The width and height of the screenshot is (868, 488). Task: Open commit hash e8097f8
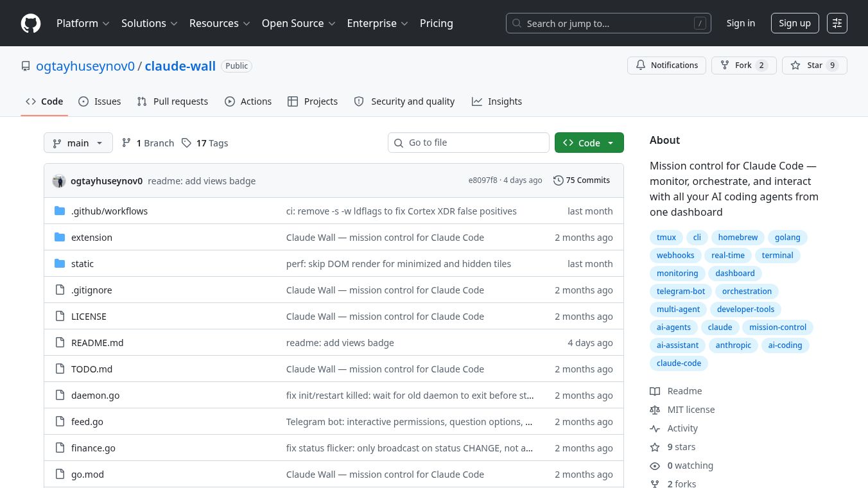click(x=483, y=180)
